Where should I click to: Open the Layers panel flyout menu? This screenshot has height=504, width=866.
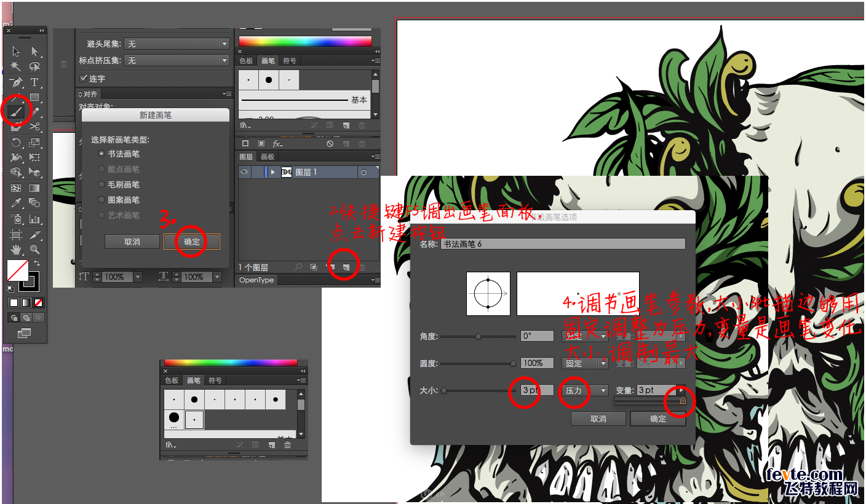pos(375,157)
